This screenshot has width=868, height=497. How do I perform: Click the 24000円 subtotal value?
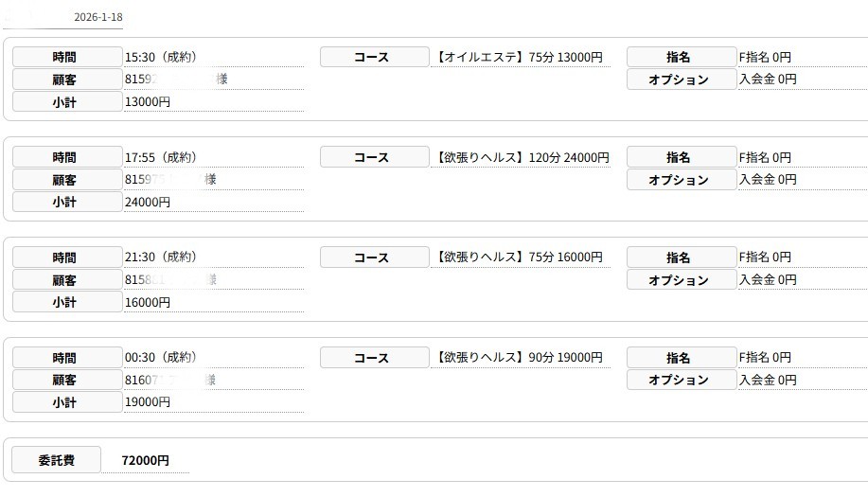(x=148, y=203)
